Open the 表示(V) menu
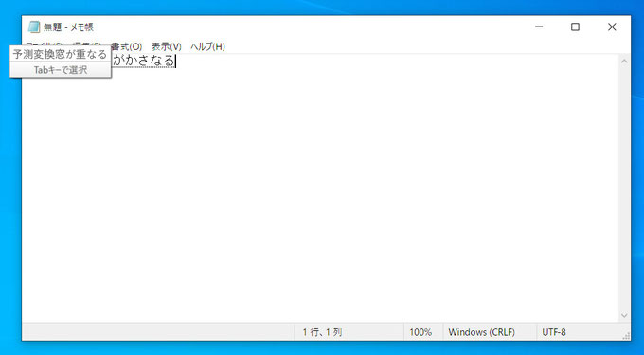644x355 pixels. coord(167,46)
